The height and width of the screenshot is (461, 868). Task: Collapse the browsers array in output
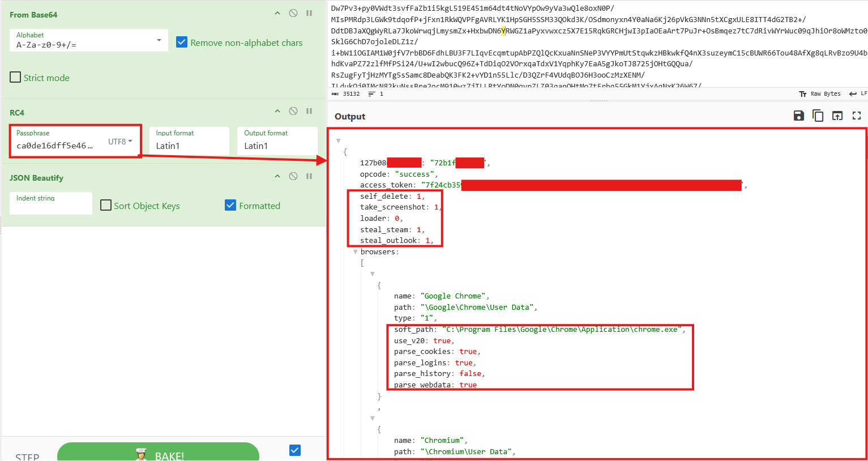point(356,252)
